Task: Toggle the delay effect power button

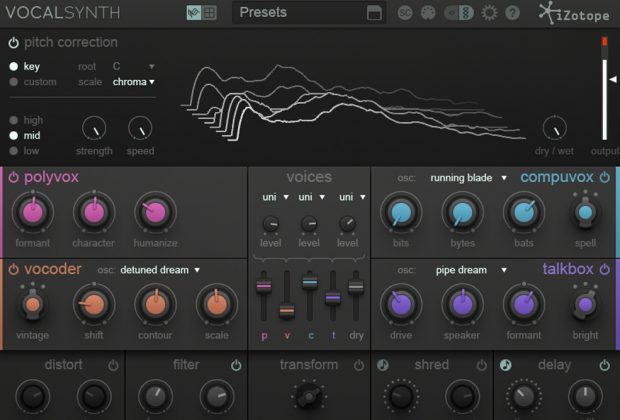Action: click(605, 365)
